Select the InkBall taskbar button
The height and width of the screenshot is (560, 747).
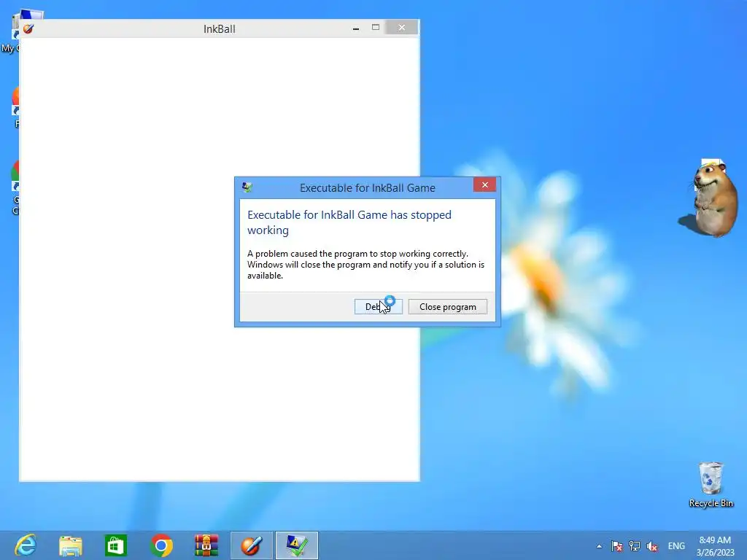point(252,545)
